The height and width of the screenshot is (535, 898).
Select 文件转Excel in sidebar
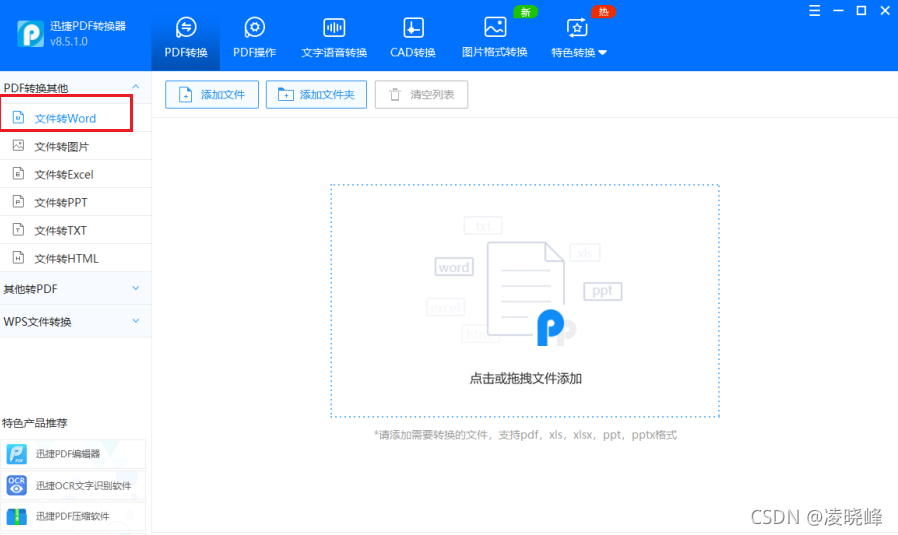pyautogui.click(x=76, y=174)
